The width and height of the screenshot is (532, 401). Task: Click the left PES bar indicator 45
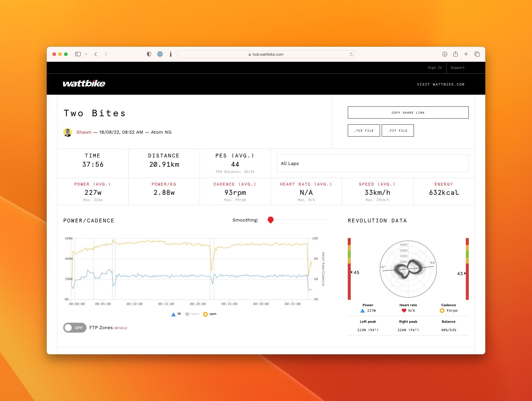355,272
